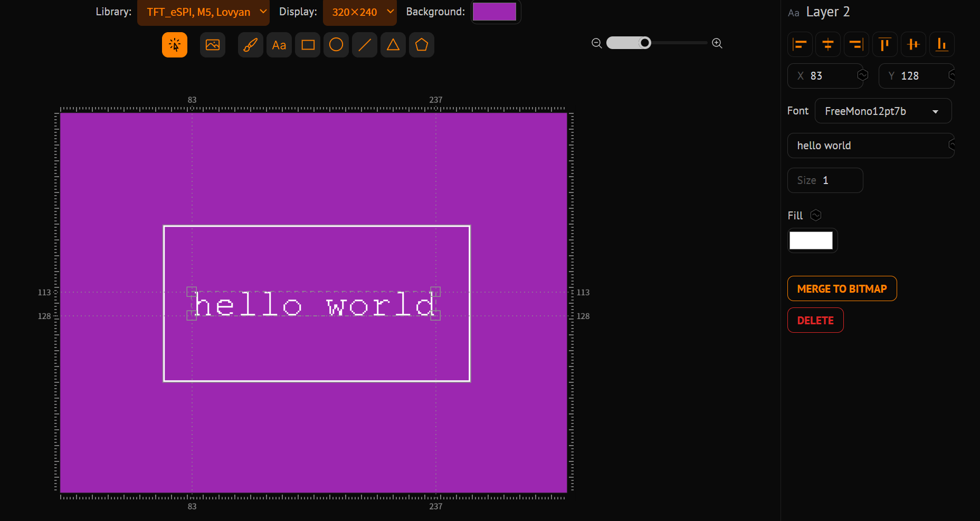Click the variable icon beside X field
This screenshot has width=980, height=521.
point(863,75)
